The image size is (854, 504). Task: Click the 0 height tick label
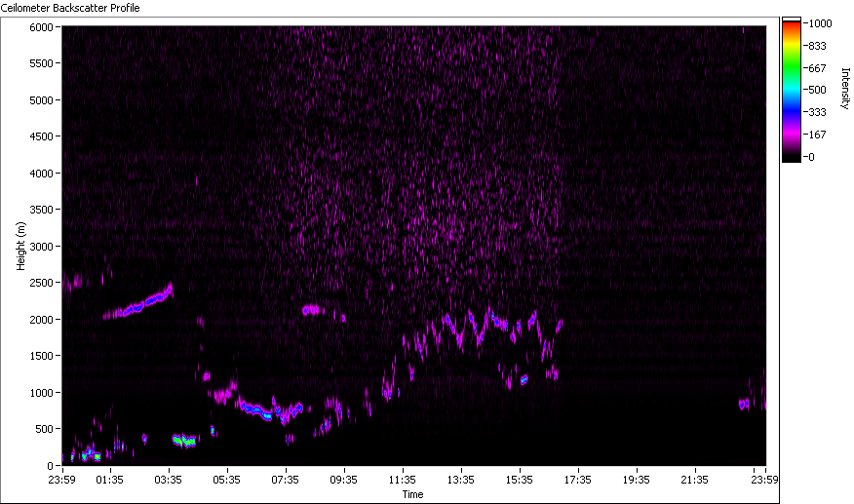50,465
